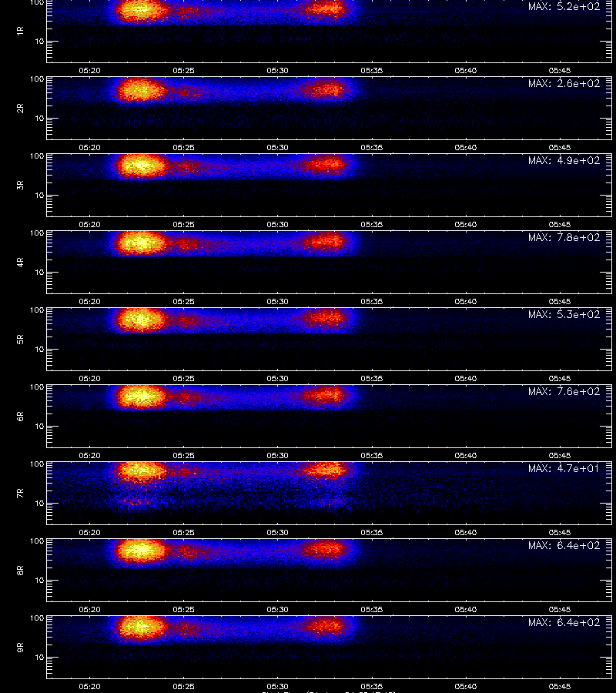This screenshot has height=693, width=616.
Task: Click the bright yellow burst in 8R spectrogram
Action: (x=140, y=551)
